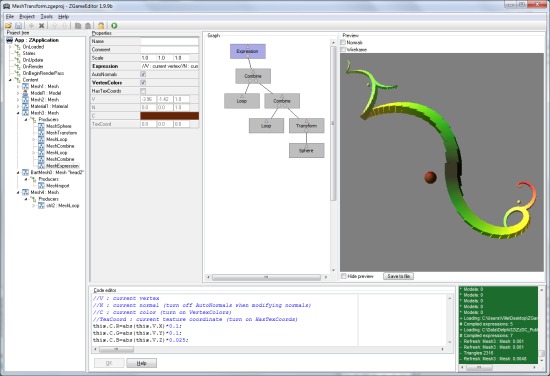Open the File menu
The height and width of the screenshot is (376, 550).
tap(10, 16)
